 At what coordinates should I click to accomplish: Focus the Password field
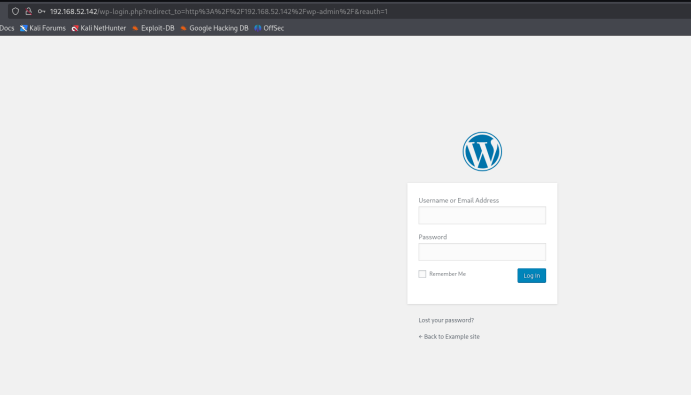(x=482, y=252)
